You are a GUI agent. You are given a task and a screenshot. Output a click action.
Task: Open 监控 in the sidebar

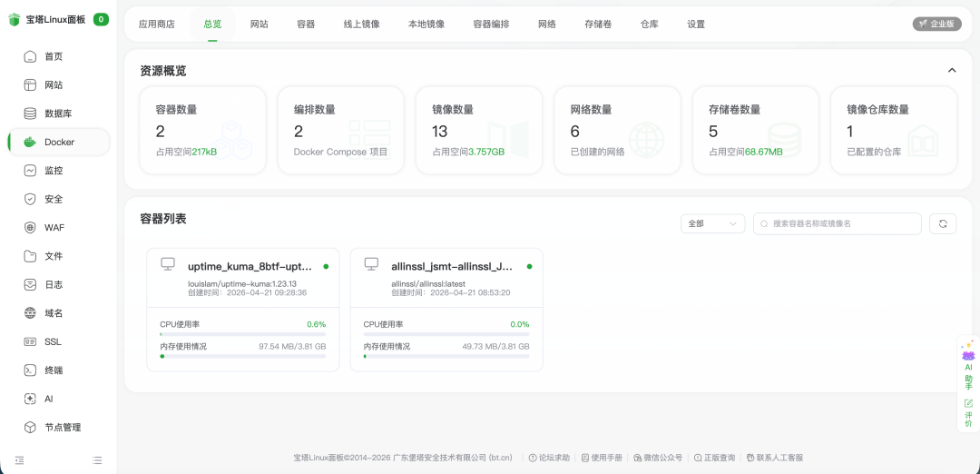pos(58,171)
